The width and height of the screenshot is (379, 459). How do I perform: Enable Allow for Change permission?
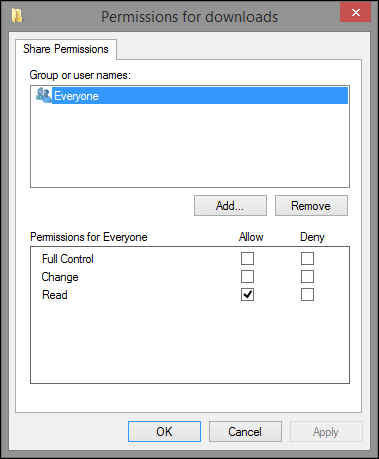coord(247,277)
